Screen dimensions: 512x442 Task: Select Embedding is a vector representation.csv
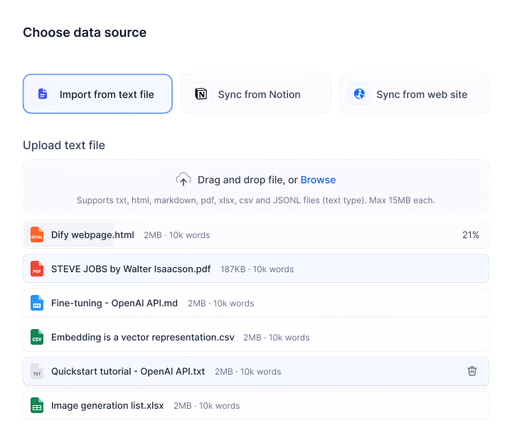point(256,337)
